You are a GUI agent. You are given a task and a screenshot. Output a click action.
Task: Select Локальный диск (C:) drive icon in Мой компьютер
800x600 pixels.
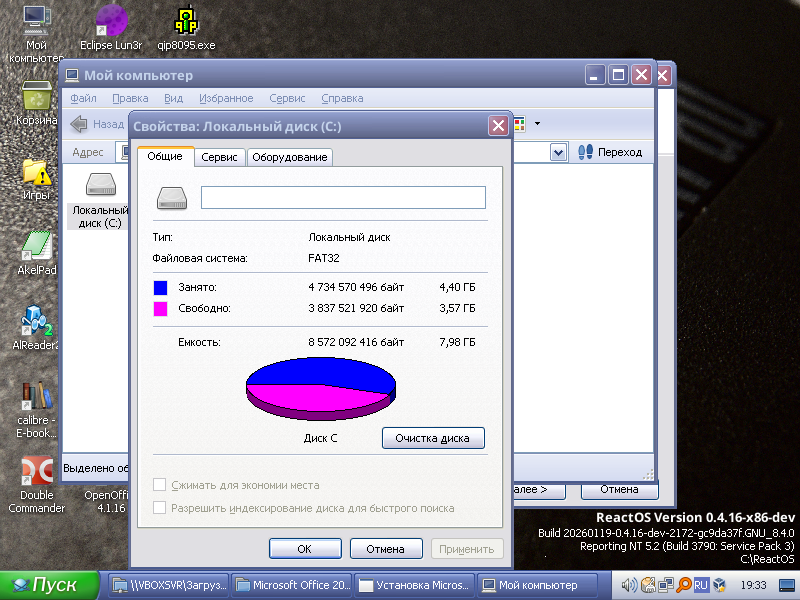click(x=100, y=200)
